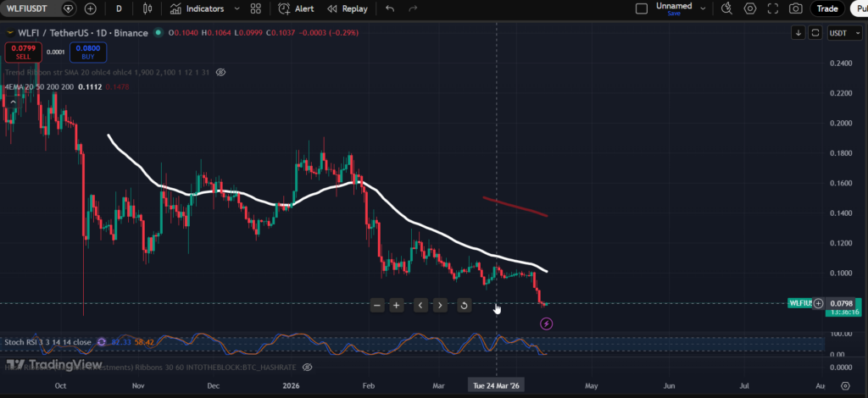Toggle the layout checkbox next to Unnamed
The image size is (868, 398).
click(x=642, y=8)
